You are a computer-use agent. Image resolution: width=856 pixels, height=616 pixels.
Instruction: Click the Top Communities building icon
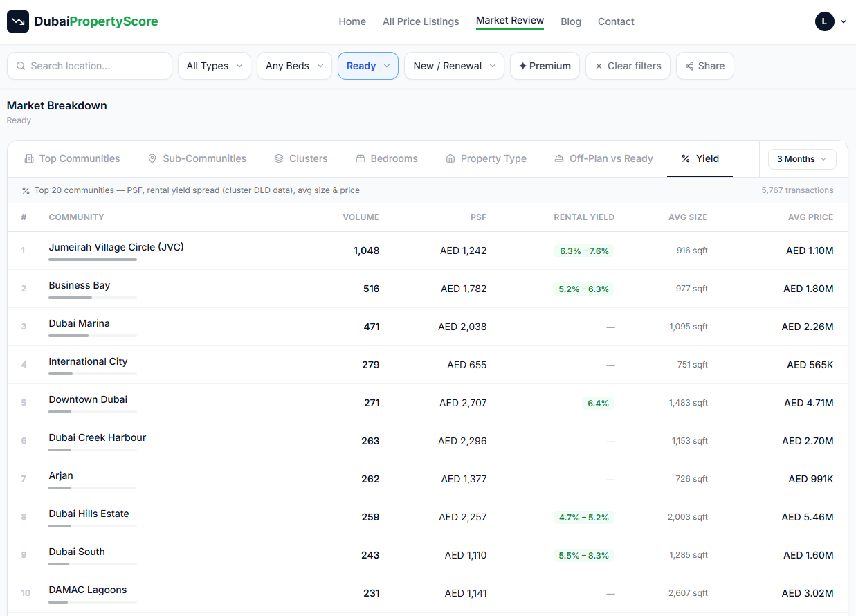29,158
